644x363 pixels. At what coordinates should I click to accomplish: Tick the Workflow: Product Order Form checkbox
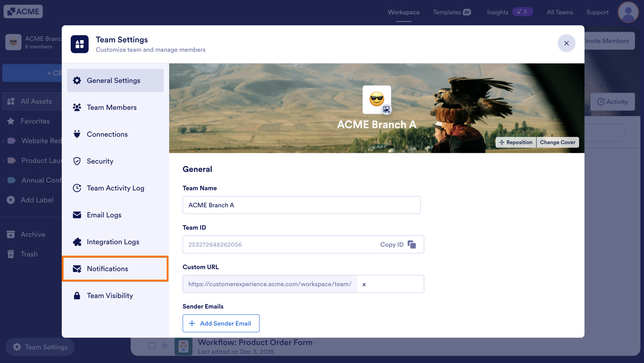coord(152,346)
